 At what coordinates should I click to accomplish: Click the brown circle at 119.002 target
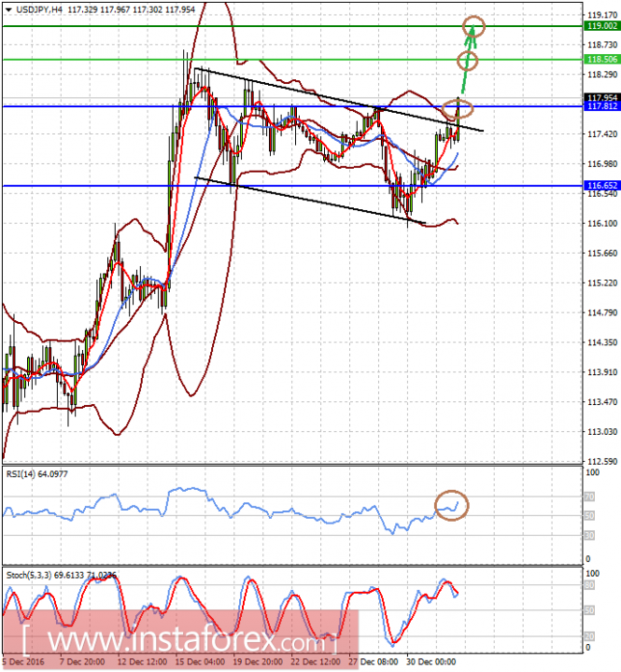(473, 26)
